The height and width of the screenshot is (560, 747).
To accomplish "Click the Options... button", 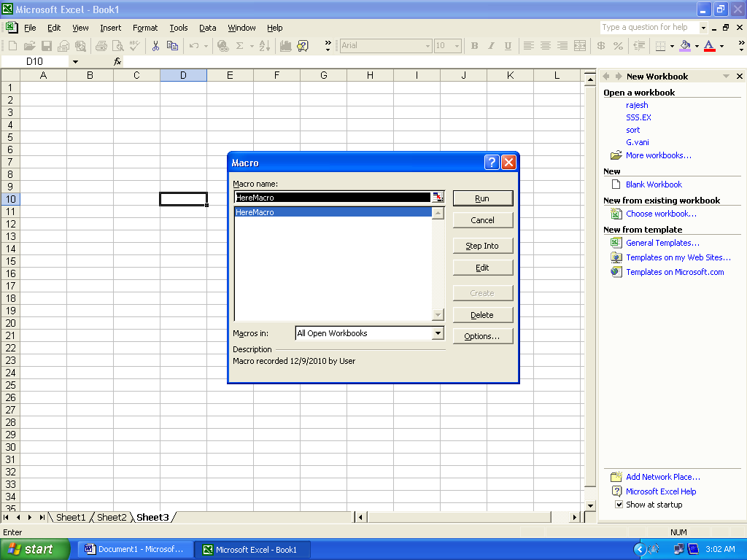I will 483,335.
